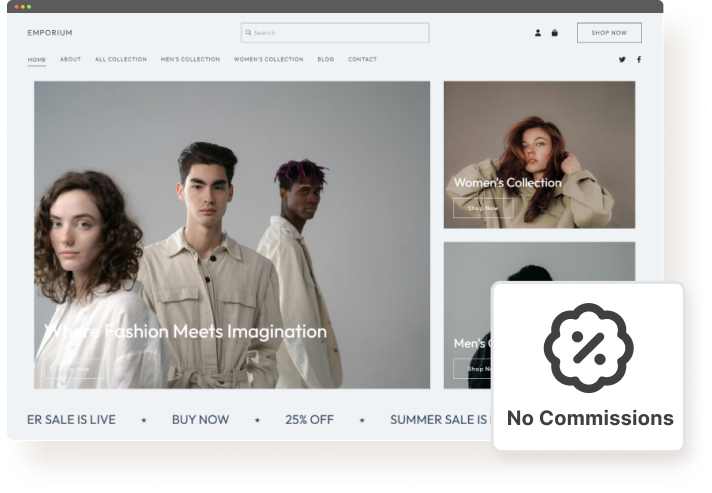This screenshot has width=712, height=493.
Task: Navigate to the BLOG page
Action: 326,60
